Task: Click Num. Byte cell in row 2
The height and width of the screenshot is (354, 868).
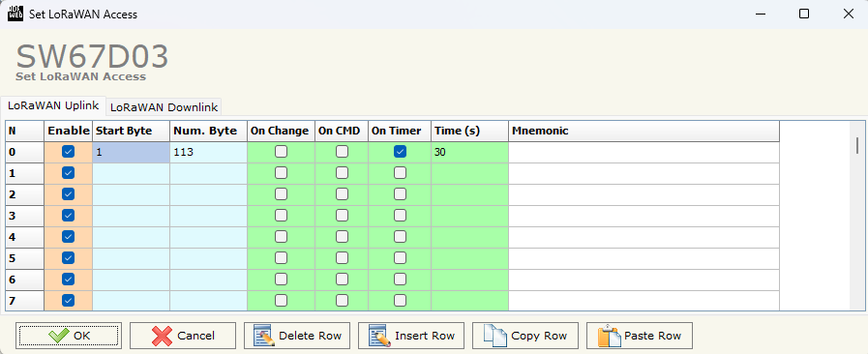Action: (209, 194)
